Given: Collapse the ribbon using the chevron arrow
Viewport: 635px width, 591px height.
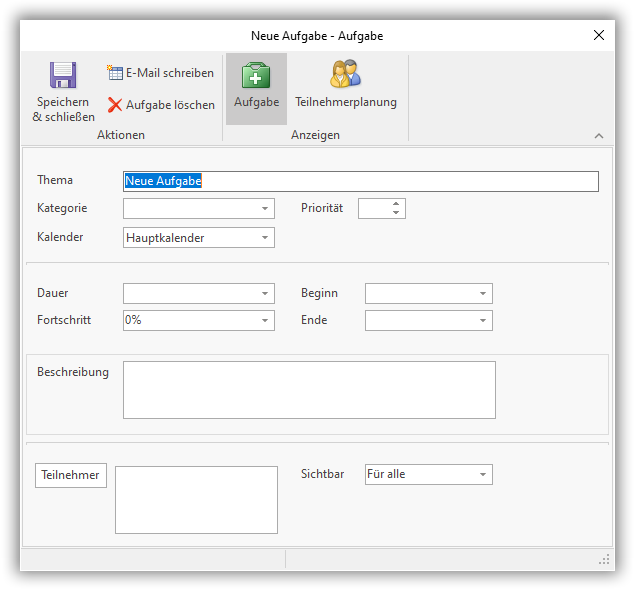Looking at the screenshot, I should click(x=599, y=136).
